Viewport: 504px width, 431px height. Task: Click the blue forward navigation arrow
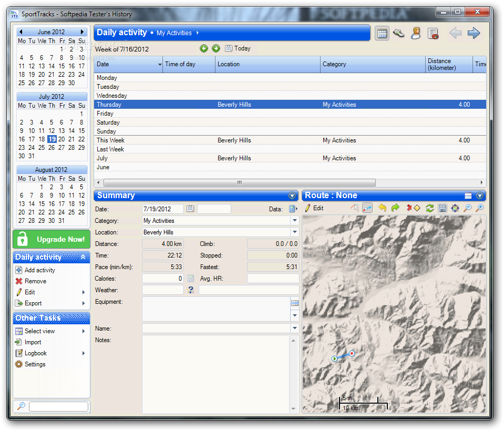[x=474, y=33]
